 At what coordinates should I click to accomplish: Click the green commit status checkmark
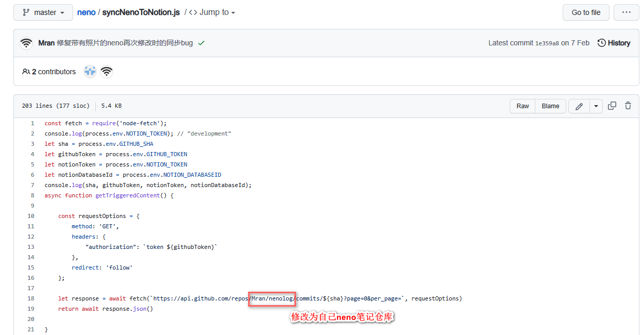point(201,43)
